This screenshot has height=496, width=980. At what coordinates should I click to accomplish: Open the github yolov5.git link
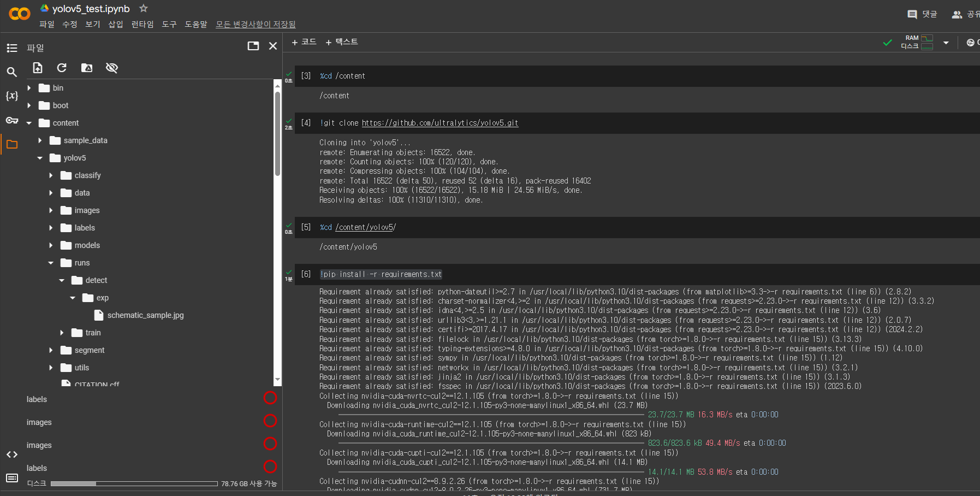click(440, 123)
